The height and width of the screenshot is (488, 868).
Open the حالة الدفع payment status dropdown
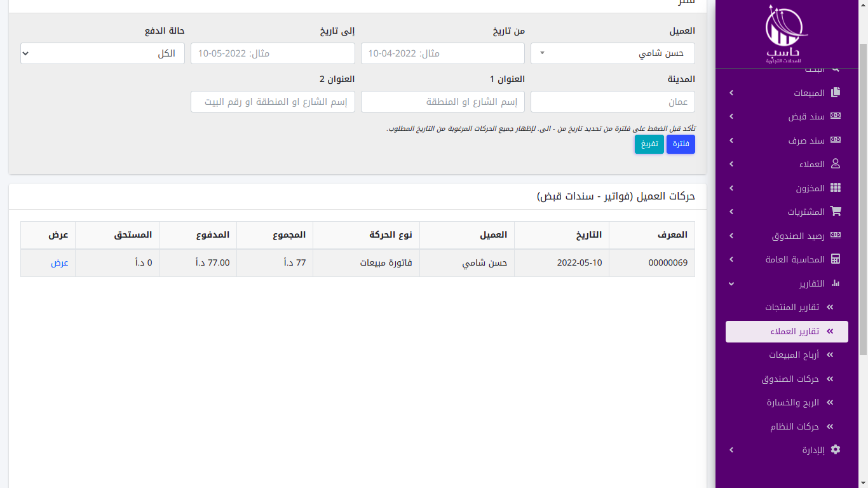pos(102,53)
